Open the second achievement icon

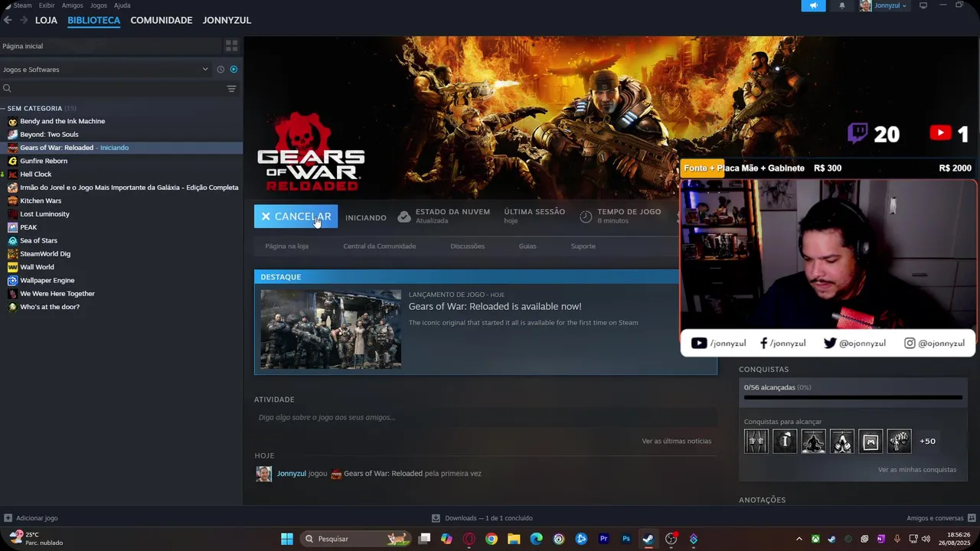[785, 441]
